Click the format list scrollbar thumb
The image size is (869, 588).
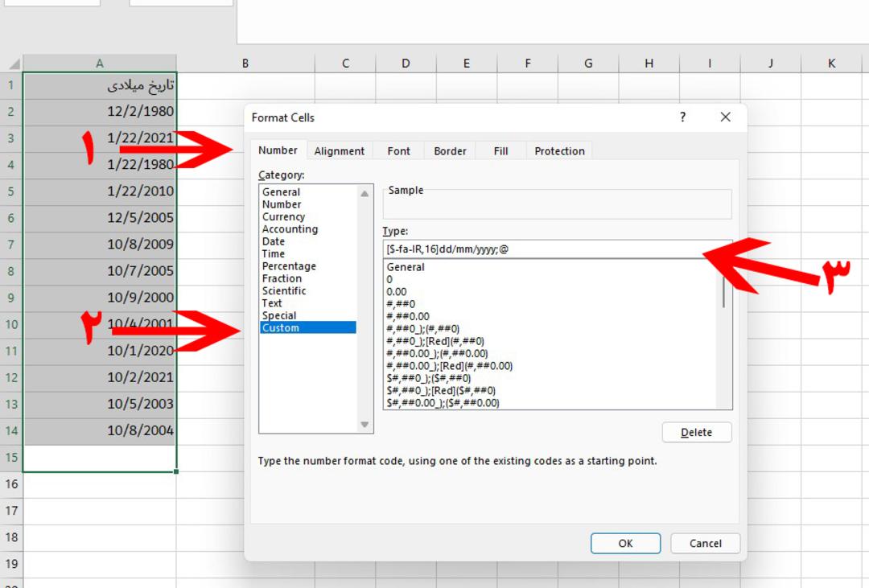click(x=723, y=293)
